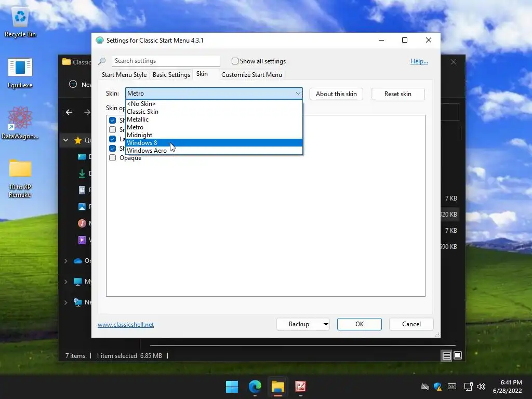This screenshot has width=532, height=399.
Task: Click the Music icon in Explorer sidebar
Action: pyautogui.click(x=82, y=223)
